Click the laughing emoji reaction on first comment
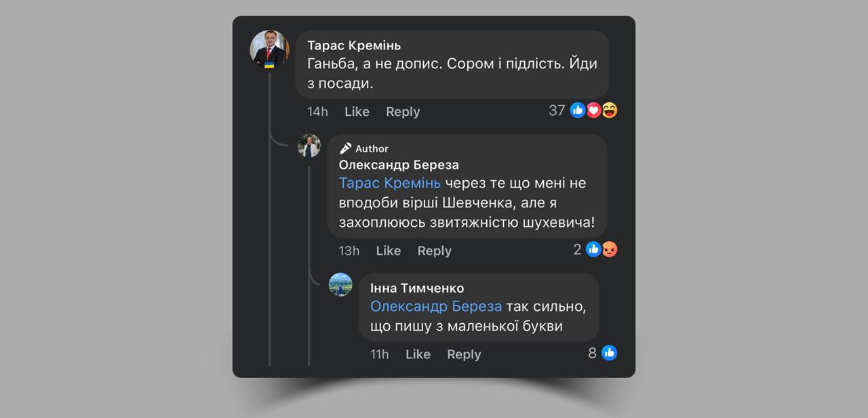Viewport: 868px width, 418px height. click(x=610, y=110)
